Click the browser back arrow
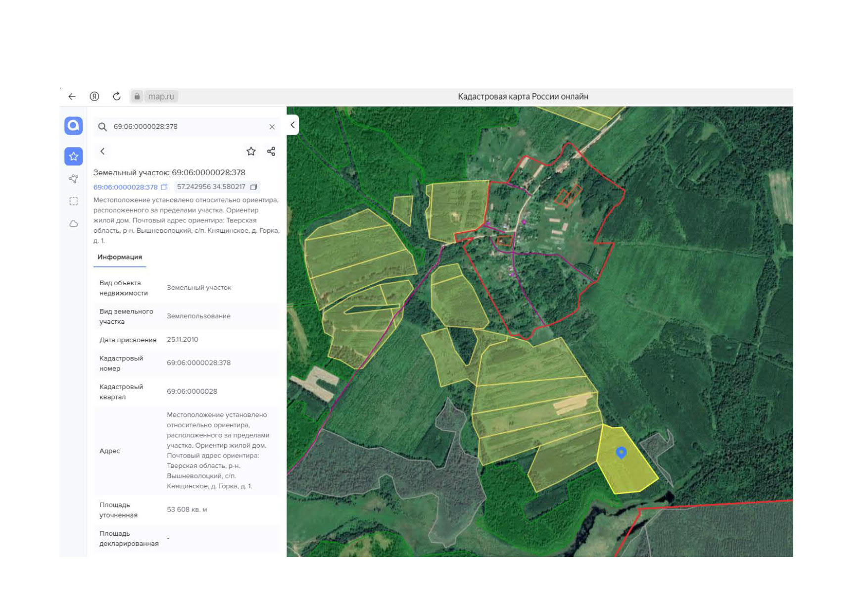Screen dimensions: 868x614 (72, 97)
